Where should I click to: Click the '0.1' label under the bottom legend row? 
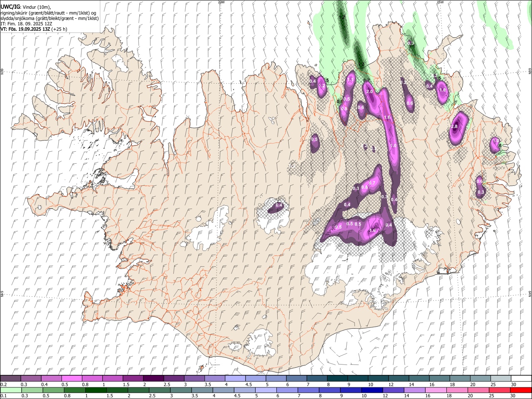pyautogui.click(x=4, y=396)
